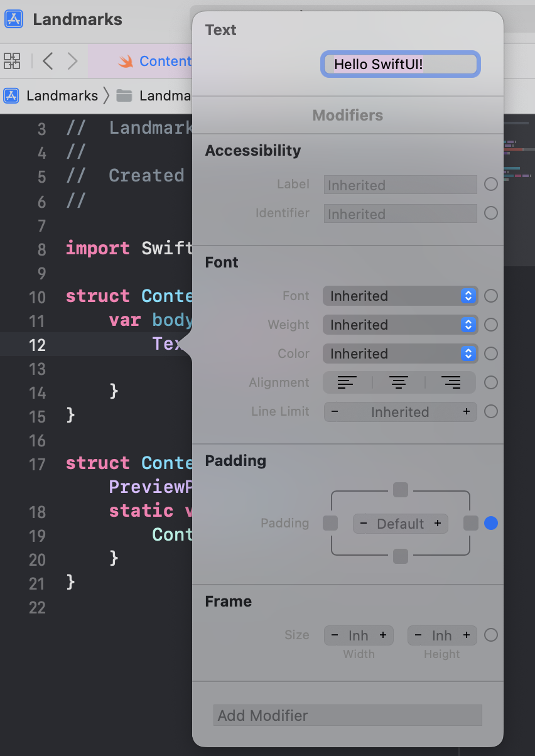Decrease the Line Limit value
The image size is (535, 756).
335,412
